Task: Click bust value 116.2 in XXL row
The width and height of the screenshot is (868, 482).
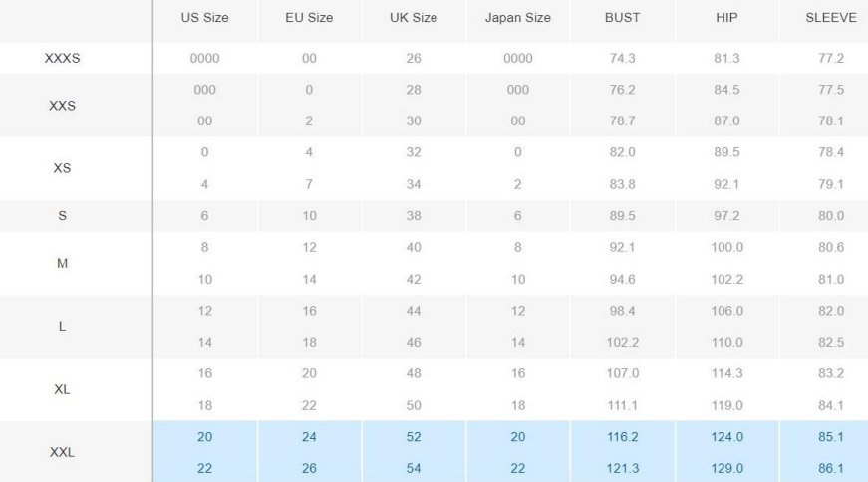Action: (x=622, y=437)
